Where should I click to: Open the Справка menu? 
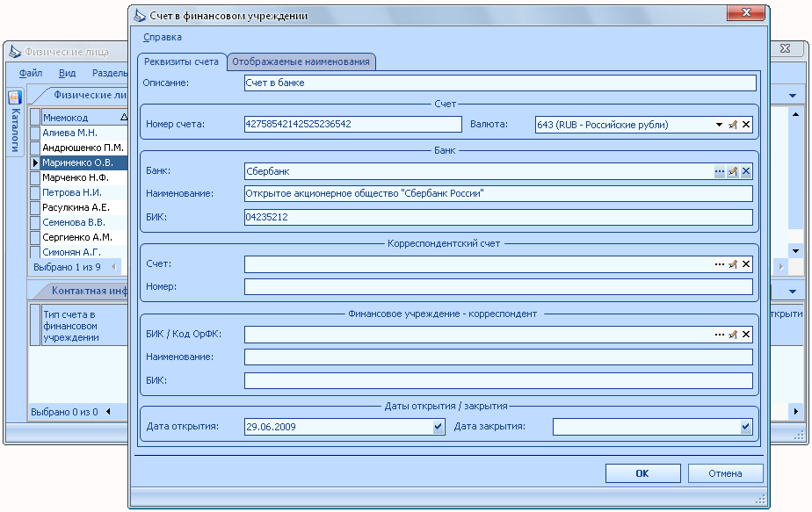click(162, 37)
